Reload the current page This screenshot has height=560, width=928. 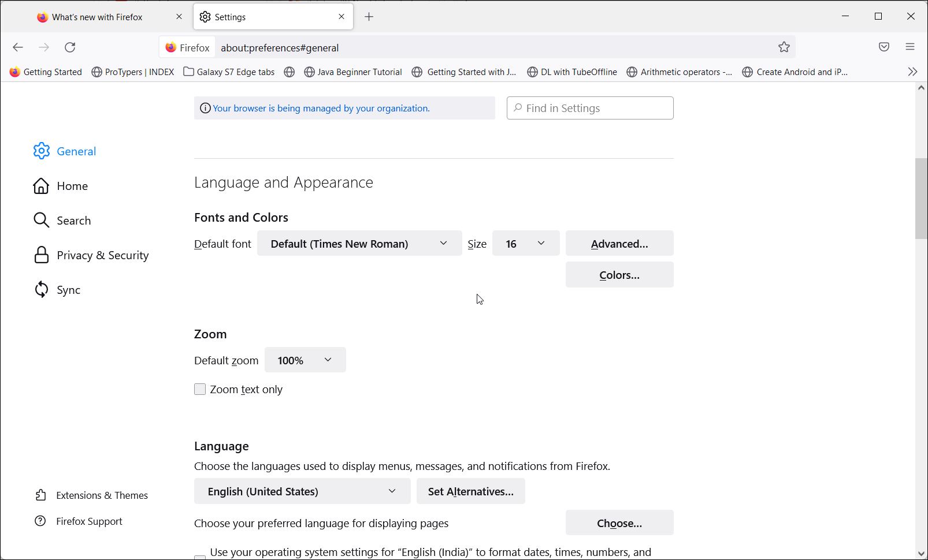70,47
